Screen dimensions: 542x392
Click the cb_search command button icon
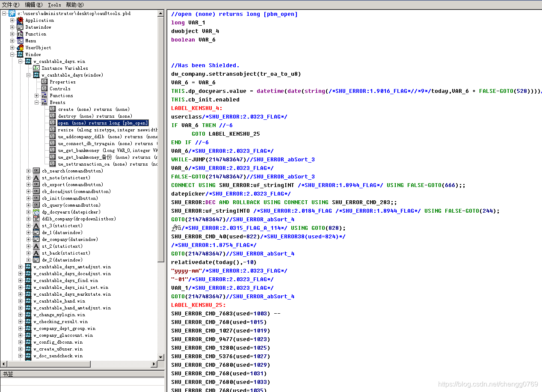(36, 171)
